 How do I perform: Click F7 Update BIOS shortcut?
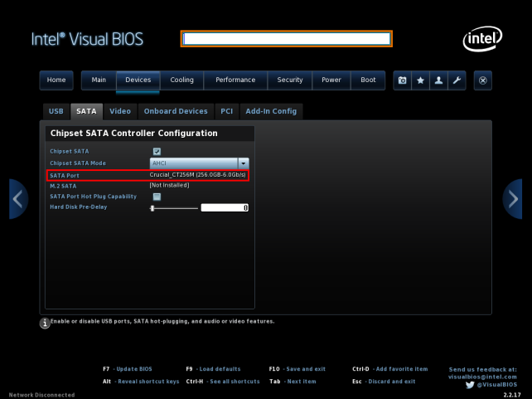[x=128, y=369]
